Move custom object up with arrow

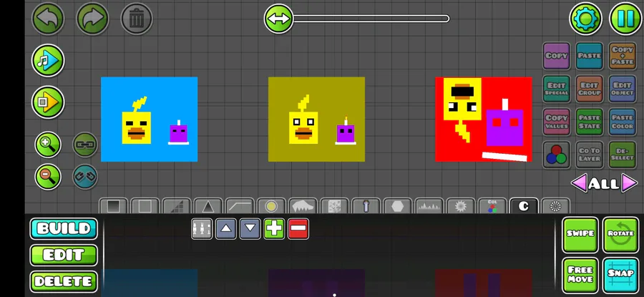coord(226,229)
